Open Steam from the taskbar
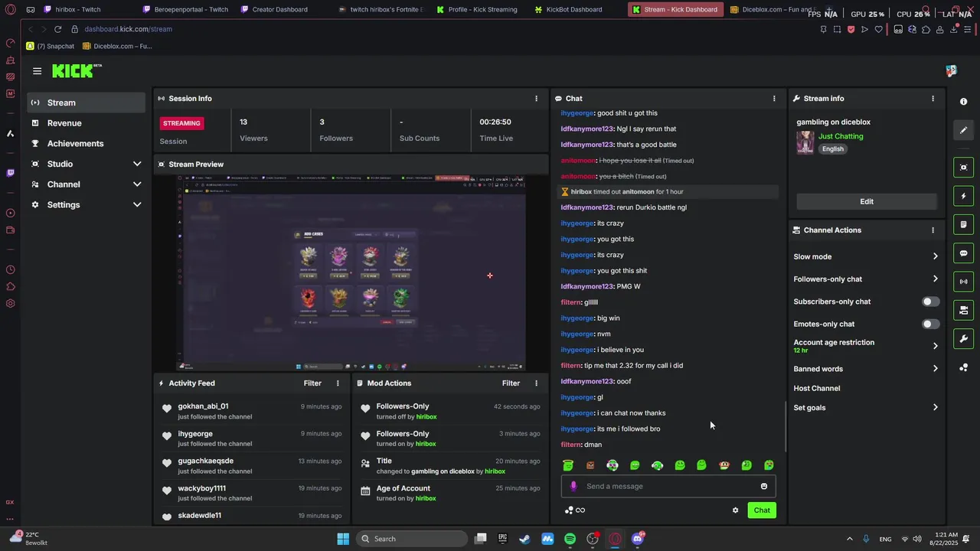This screenshot has width=980, height=551. [x=524, y=539]
